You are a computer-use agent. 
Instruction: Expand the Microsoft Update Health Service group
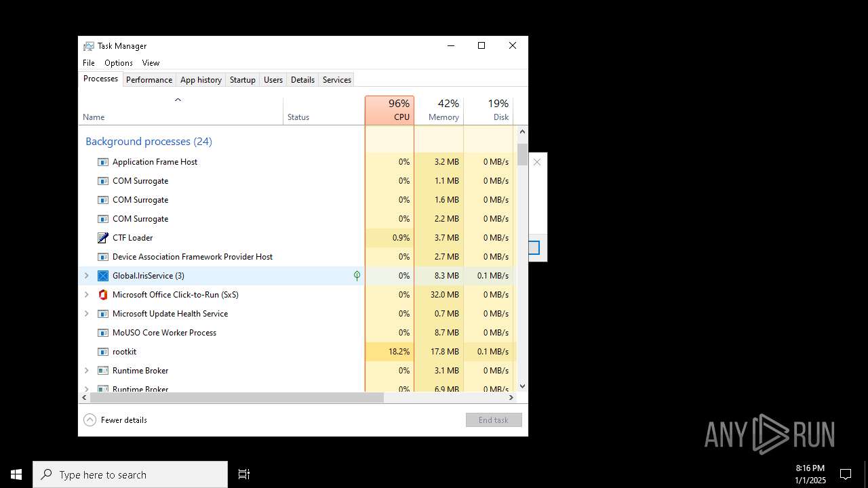[86, 314]
